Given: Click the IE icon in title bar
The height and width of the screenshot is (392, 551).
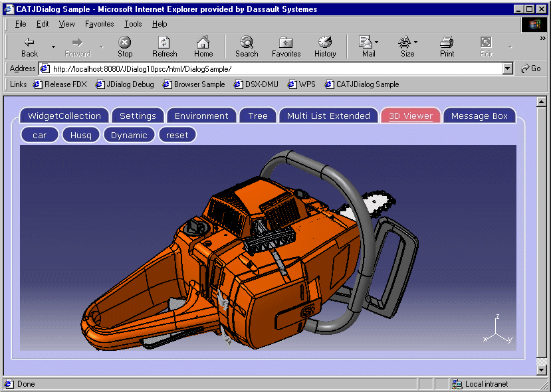Looking at the screenshot, I should point(9,9).
